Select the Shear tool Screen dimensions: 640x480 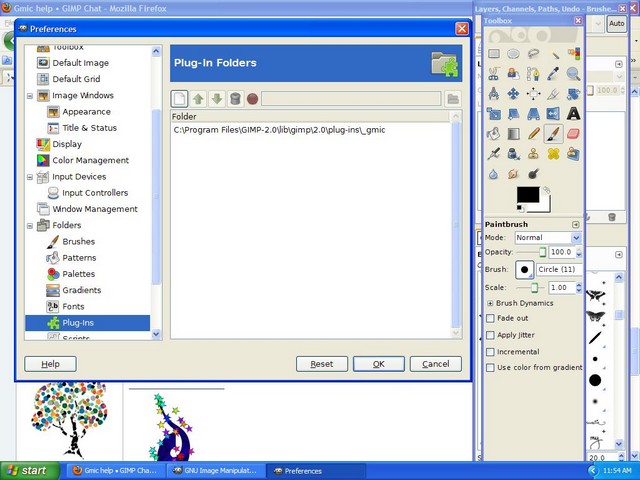pyautogui.click(x=513, y=113)
